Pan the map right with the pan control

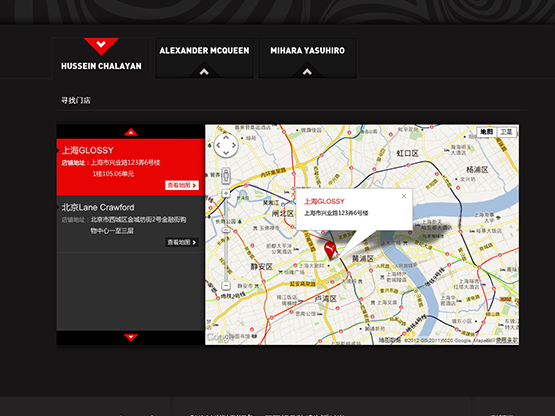(234, 145)
